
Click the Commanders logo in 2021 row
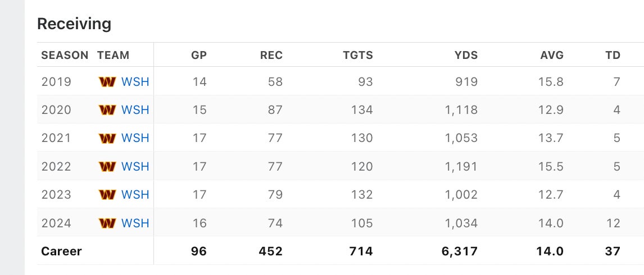point(107,138)
